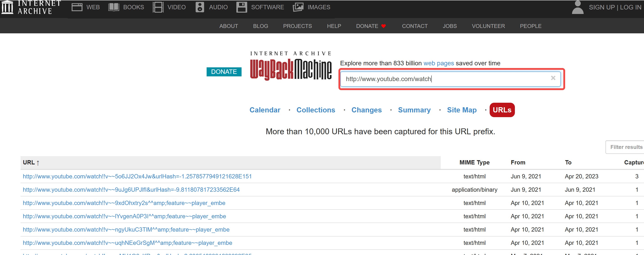This screenshot has width=644, height=255.
Task: Sort by MIME Type column header
Action: click(474, 162)
